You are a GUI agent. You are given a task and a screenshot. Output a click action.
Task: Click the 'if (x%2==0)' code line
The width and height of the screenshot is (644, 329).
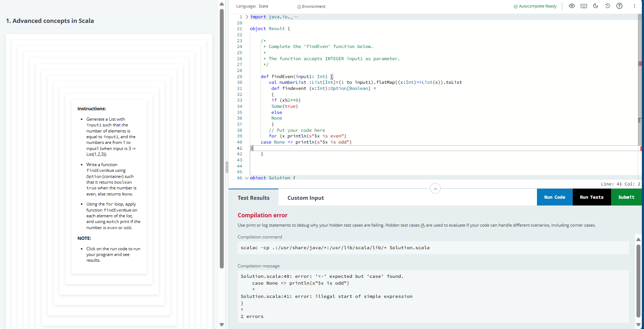pos(286,100)
